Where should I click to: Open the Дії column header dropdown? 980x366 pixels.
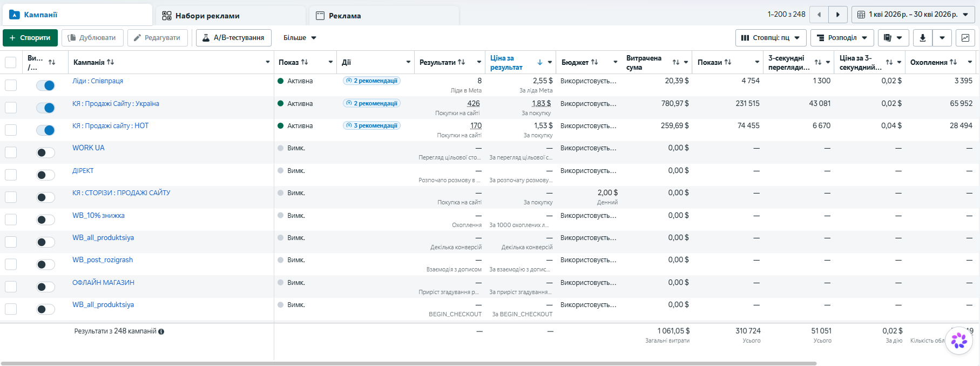click(408, 62)
